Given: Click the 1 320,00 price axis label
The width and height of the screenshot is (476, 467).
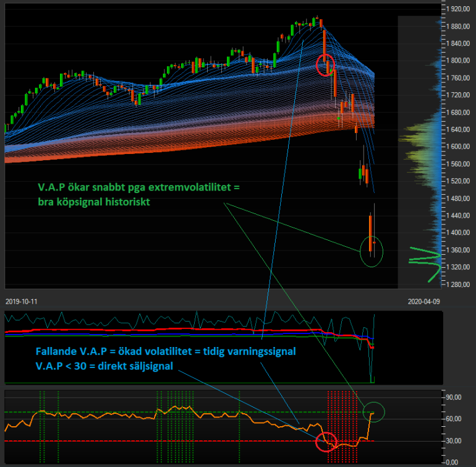Looking at the screenshot, I should tap(458, 267).
